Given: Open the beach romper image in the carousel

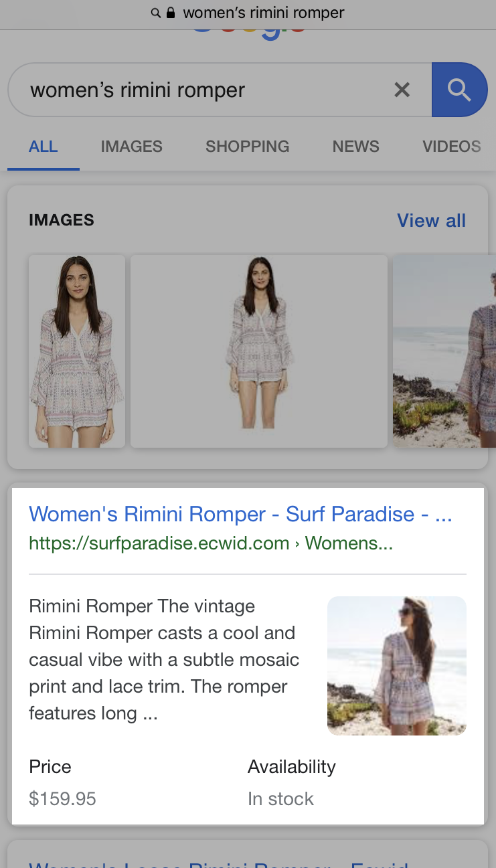Looking at the screenshot, I should pos(444,351).
